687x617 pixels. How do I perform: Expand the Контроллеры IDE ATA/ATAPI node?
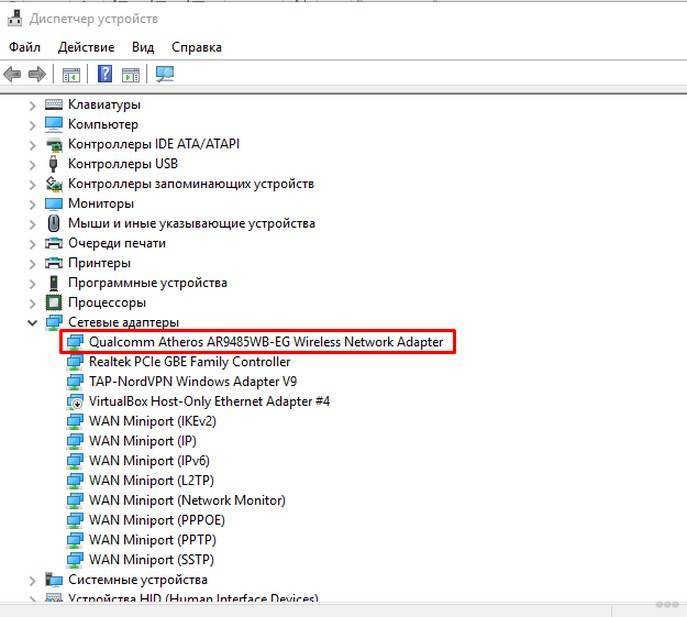point(32,145)
